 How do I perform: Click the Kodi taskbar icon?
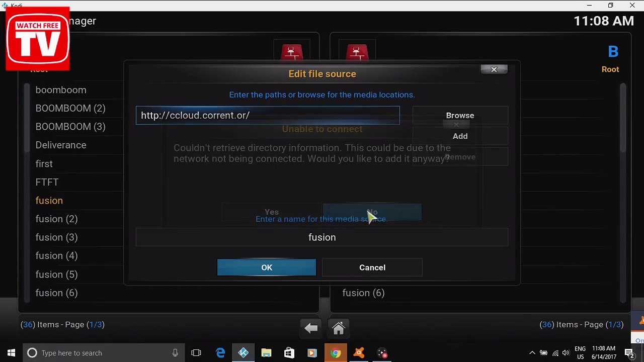click(x=244, y=353)
